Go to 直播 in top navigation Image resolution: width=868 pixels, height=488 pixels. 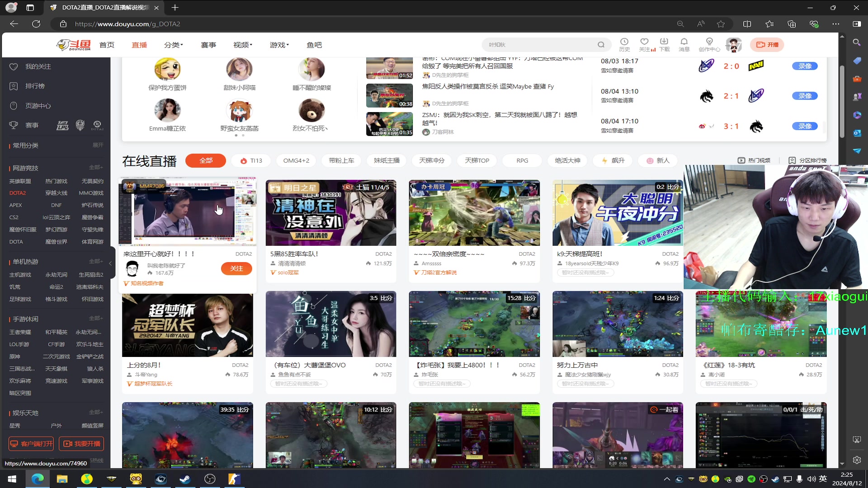[x=139, y=45]
